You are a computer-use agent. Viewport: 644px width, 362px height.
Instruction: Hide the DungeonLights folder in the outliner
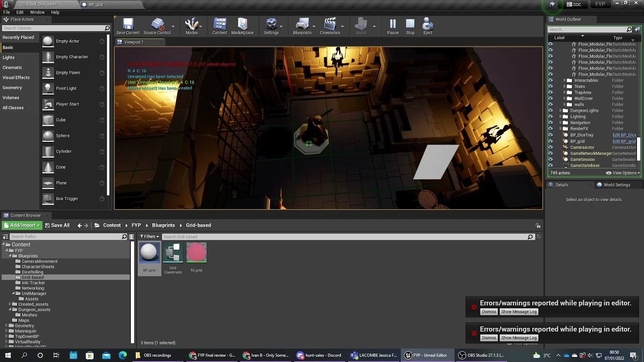[550, 110]
